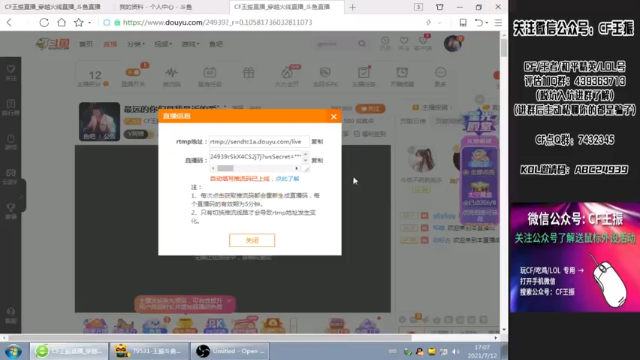Viewport: 640px width, 360px height.
Task: Open the 鱼吧 nav item
Action: click(x=216, y=44)
